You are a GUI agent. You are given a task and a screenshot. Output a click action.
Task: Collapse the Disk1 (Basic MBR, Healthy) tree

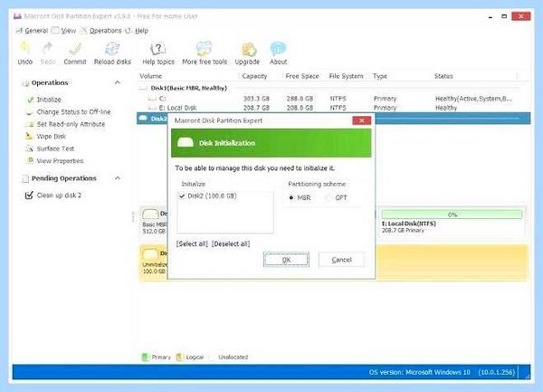click(x=143, y=89)
